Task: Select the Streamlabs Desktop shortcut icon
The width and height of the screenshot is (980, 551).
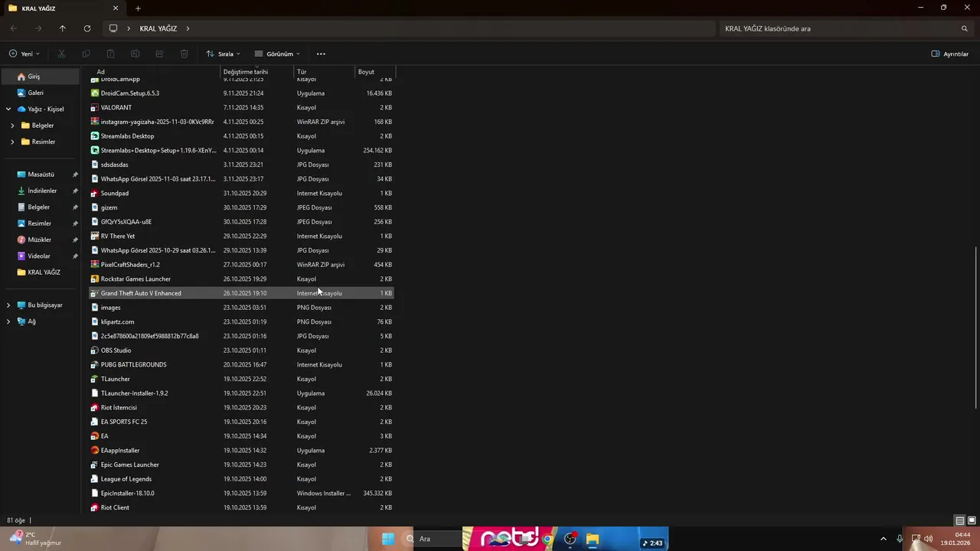Action: coord(95,136)
